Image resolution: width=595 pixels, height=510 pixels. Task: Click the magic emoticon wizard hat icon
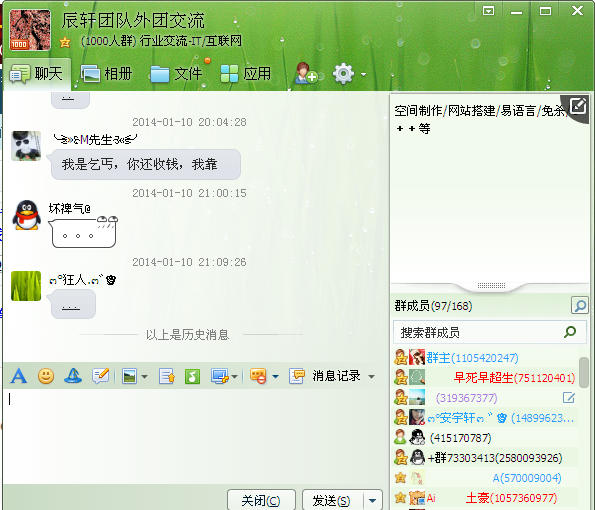[x=73, y=376]
